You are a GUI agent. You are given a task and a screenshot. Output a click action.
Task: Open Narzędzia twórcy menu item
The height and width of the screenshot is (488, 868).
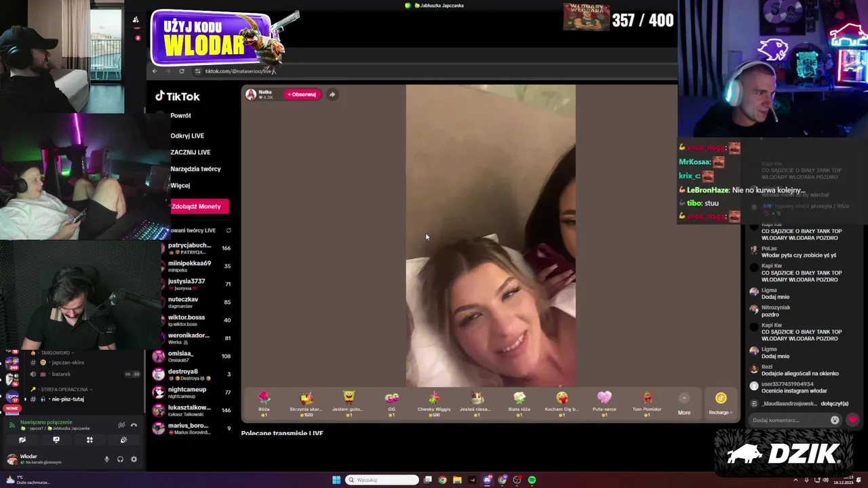(x=195, y=169)
